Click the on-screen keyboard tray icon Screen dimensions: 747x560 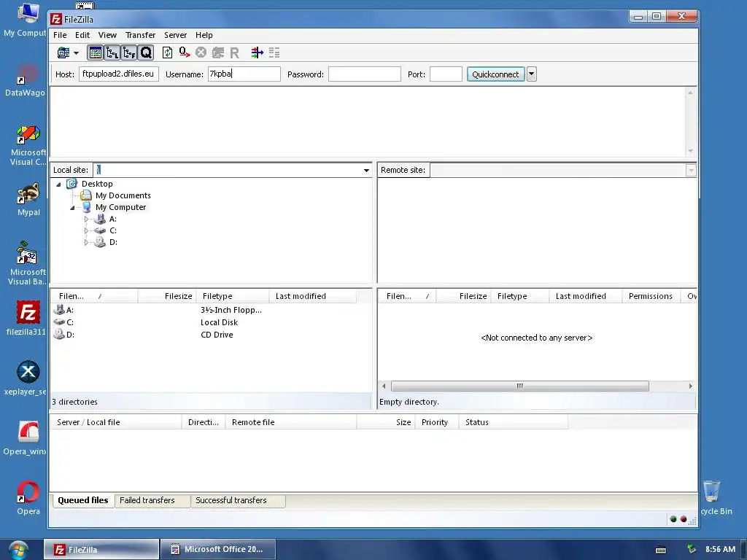coord(661,550)
